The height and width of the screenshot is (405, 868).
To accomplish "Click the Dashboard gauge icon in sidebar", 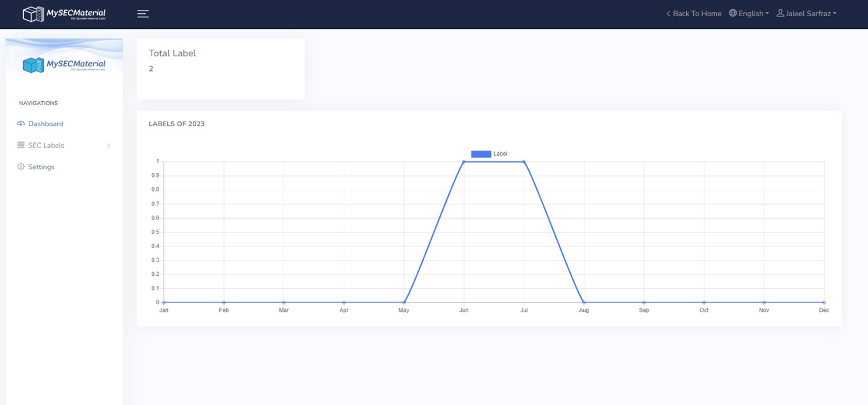I will (x=21, y=124).
